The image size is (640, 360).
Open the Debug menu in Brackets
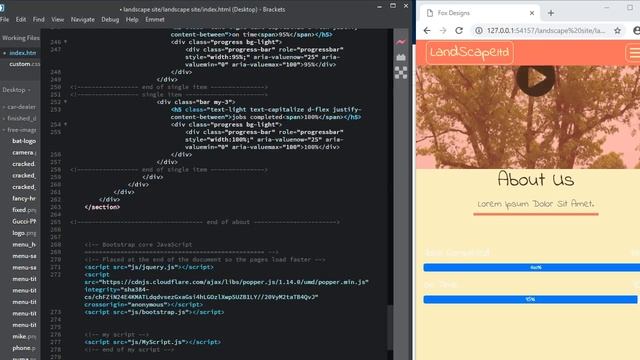coord(110,19)
